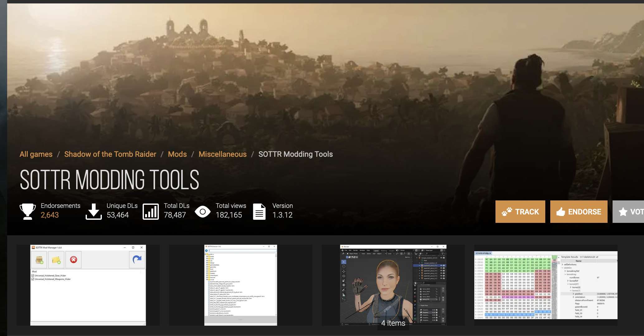644x336 pixels.
Task: Open the hex editor skeleton template thumbnail
Action: pos(546,285)
